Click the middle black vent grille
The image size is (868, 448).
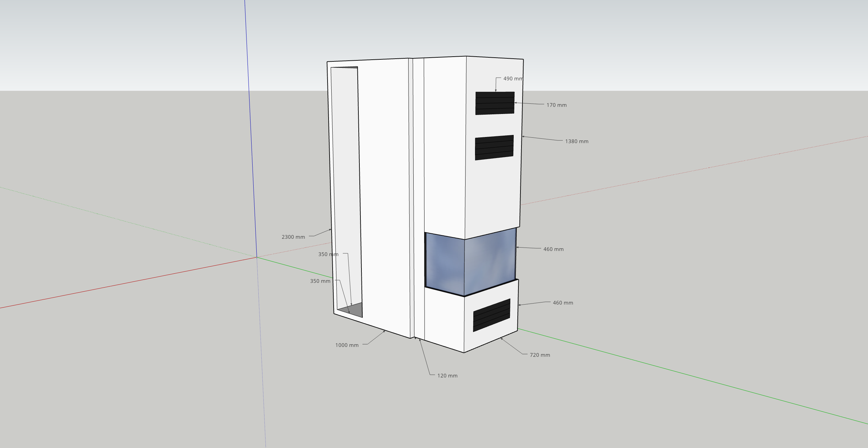494,148
